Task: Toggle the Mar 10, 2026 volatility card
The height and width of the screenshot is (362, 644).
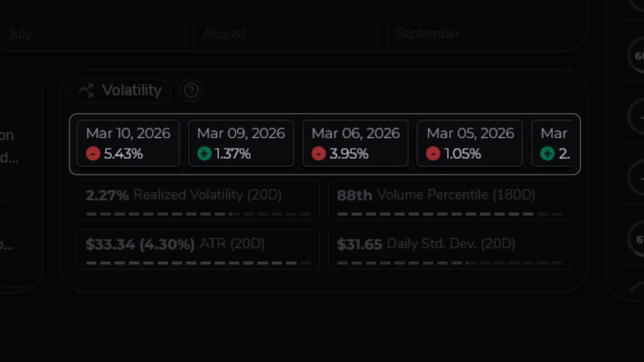Action: pos(128,143)
